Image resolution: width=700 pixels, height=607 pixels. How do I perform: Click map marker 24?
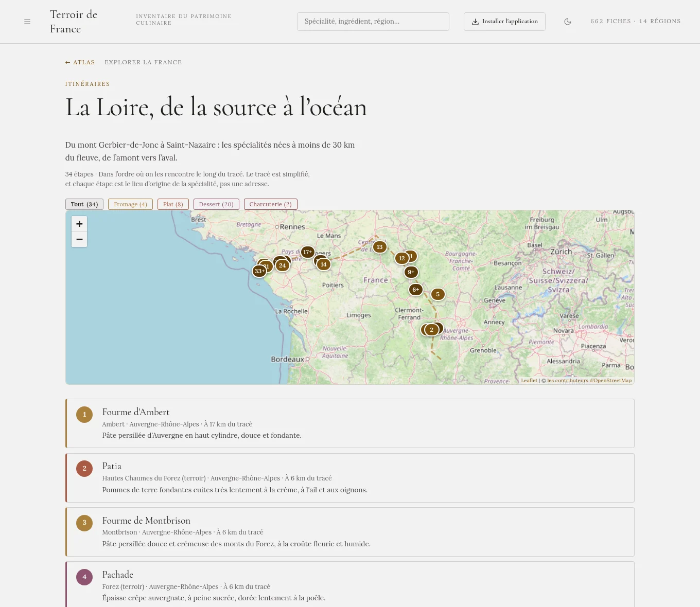pos(282,265)
